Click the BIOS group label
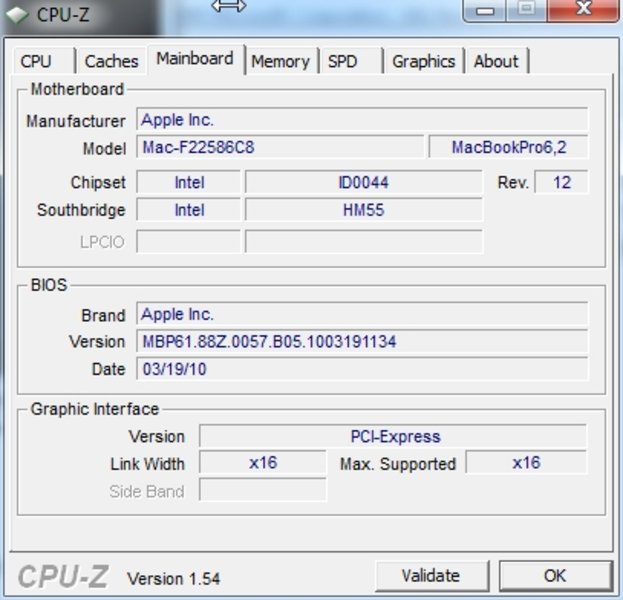Viewport: 623px width, 600px height. point(49,285)
